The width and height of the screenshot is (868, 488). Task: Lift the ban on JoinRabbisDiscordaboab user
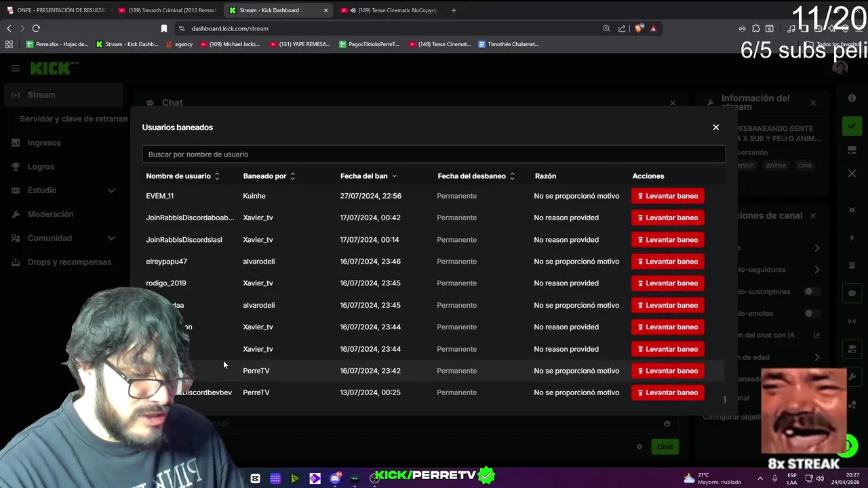click(x=668, y=218)
